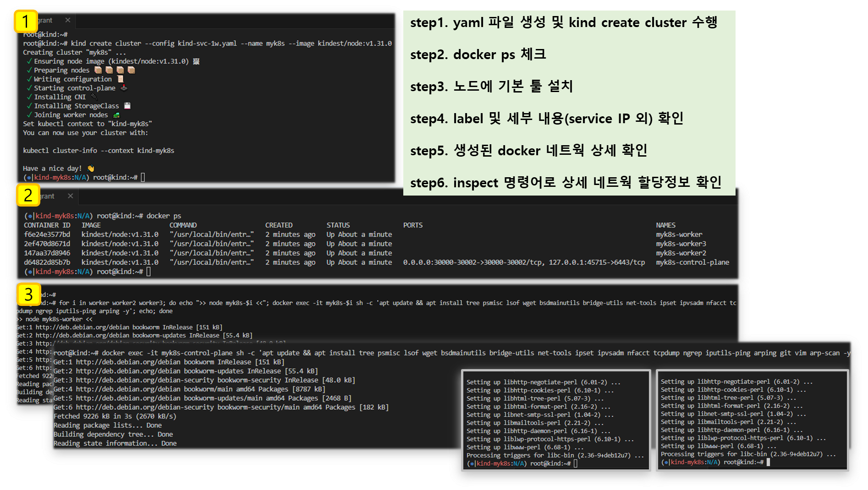
Task: Click the 'Preparing nodes' line
Action: pyautogui.click(x=81, y=70)
